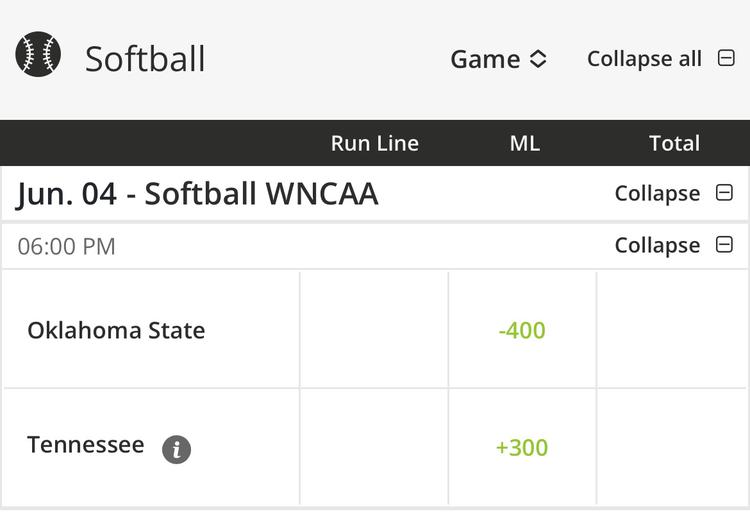Click the ML column header
Screen dimensions: 750x525
(525, 143)
